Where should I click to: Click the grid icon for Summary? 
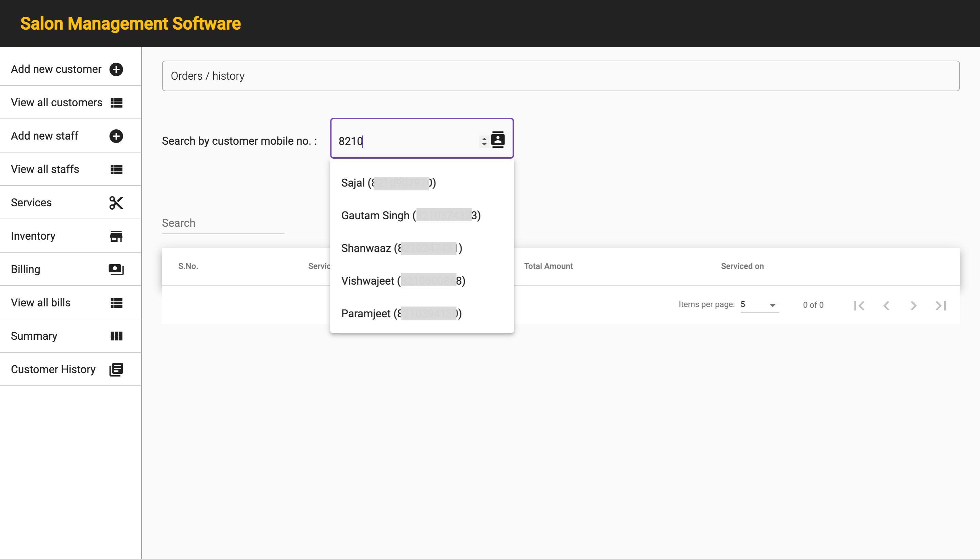116,336
